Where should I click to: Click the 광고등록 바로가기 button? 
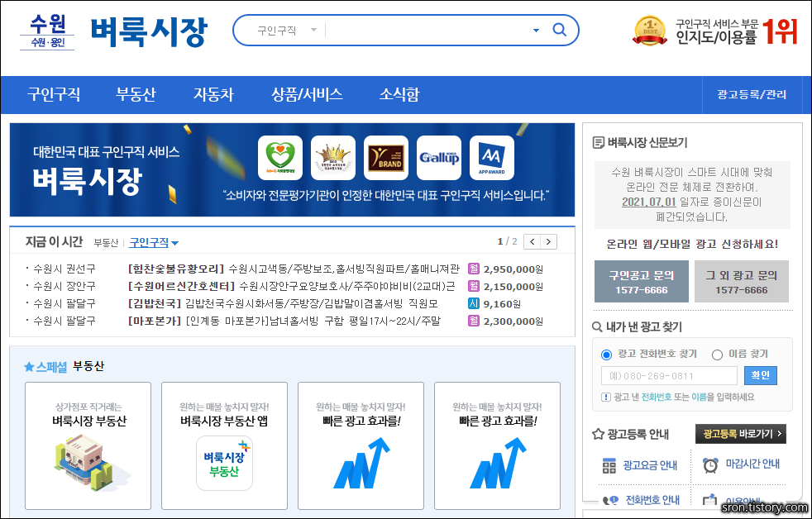741,434
